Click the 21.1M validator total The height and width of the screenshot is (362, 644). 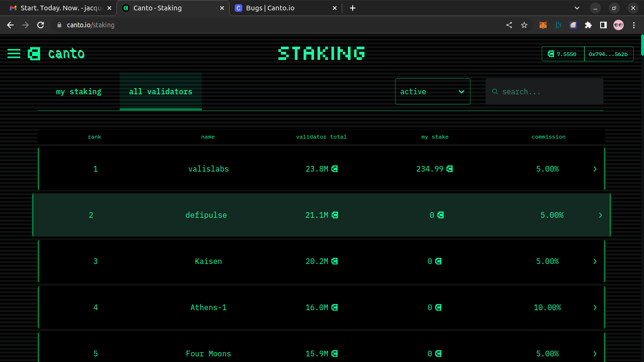click(317, 215)
